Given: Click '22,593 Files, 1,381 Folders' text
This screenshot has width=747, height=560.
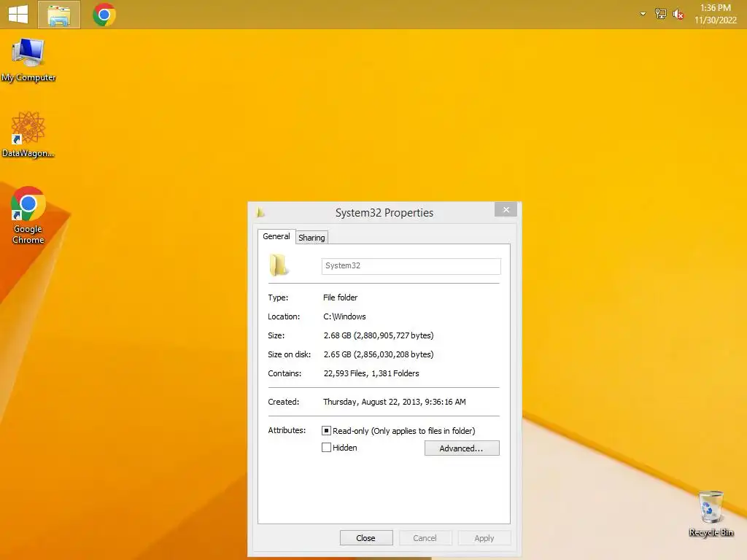Looking at the screenshot, I should [x=371, y=373].
